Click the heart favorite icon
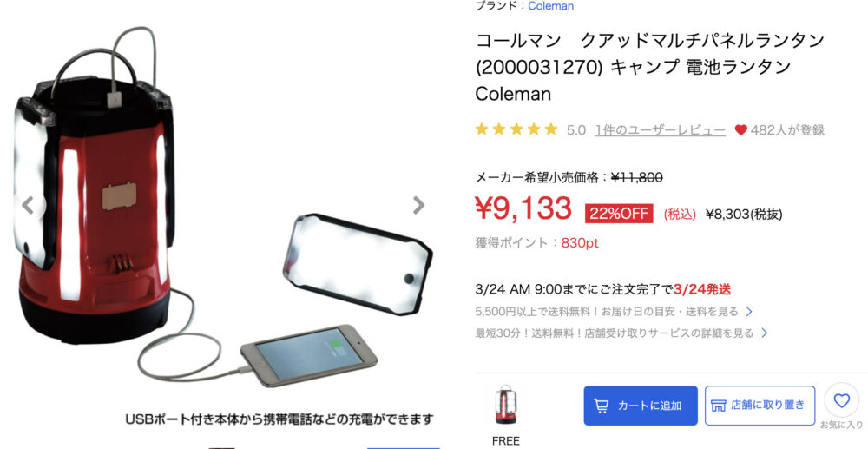 pyautogui.click(x=841, y=400)
